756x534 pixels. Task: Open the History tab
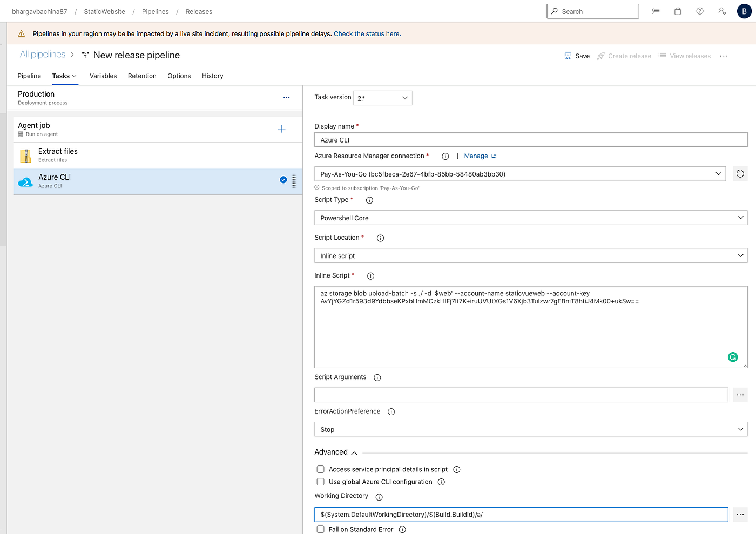212,76
